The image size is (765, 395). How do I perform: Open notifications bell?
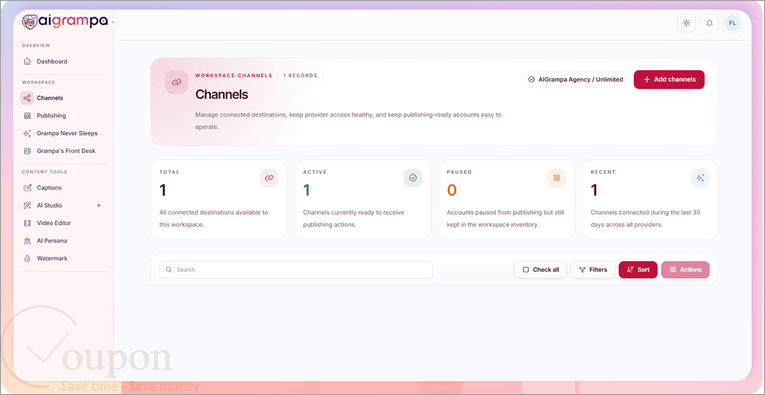coord(709,23)
